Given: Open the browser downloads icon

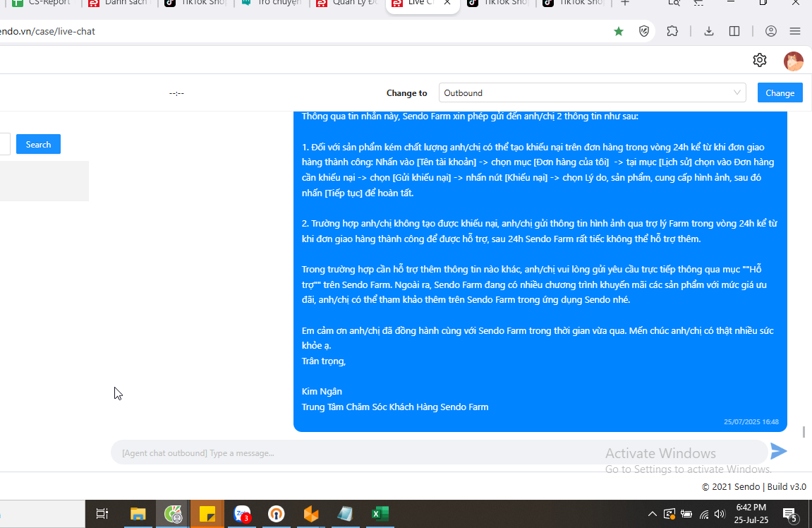Looking at the screenshot, I should pos(709,31).
